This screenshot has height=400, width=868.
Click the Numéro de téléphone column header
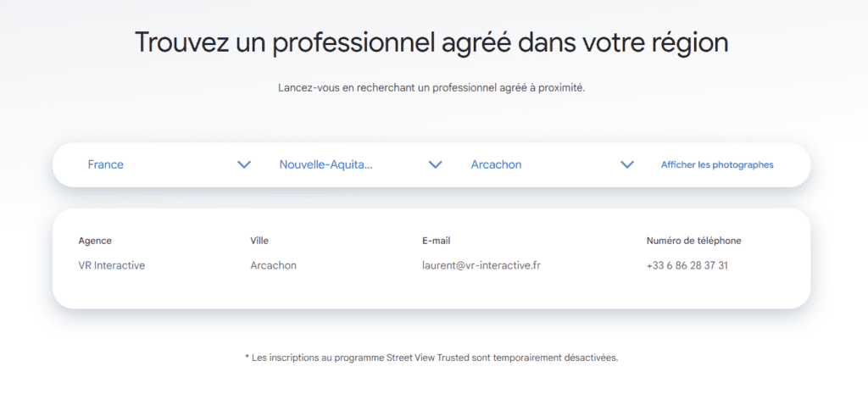pos(693,241)
